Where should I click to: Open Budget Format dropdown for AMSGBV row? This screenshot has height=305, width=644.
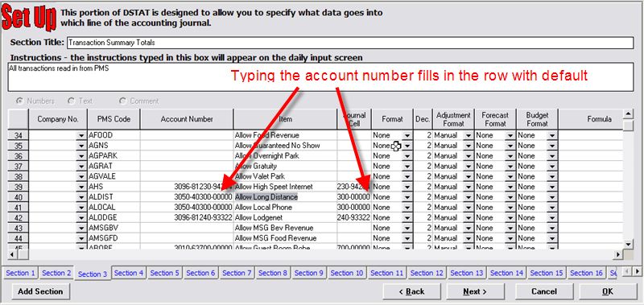pyautogui.click(x=552, y=228)
